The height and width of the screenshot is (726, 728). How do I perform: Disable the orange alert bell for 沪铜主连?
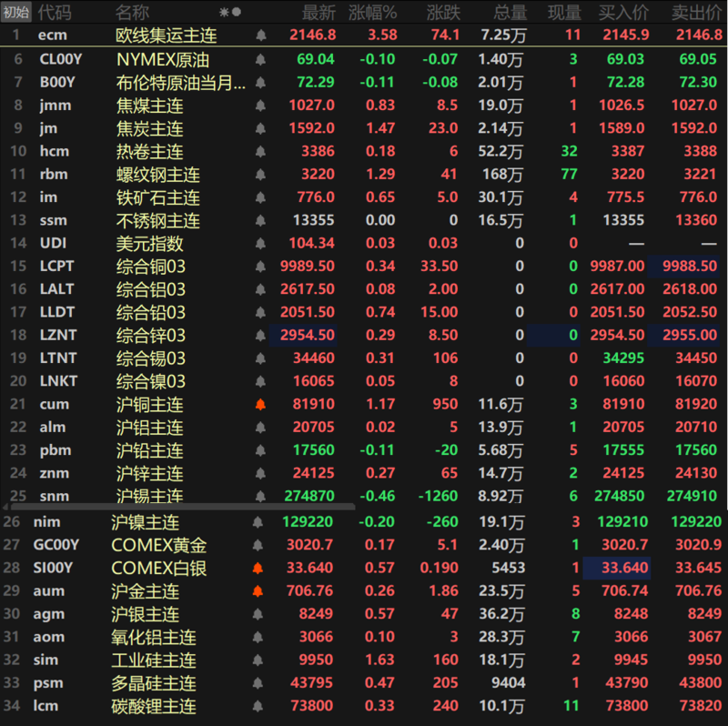[261, 404]
